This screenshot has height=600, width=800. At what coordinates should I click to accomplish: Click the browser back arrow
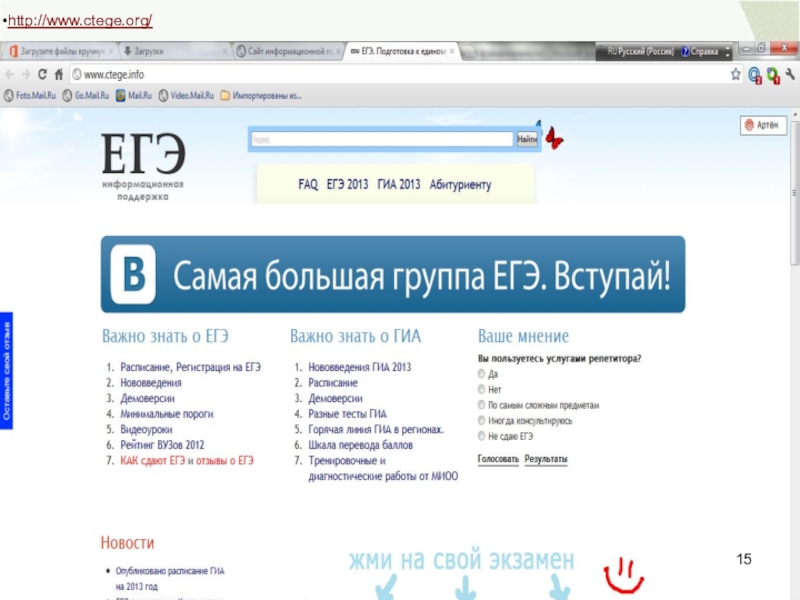[10, 74]
